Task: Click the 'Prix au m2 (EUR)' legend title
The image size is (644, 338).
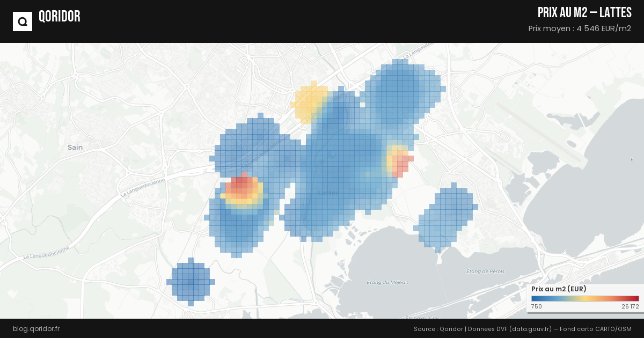Action: 559,289
